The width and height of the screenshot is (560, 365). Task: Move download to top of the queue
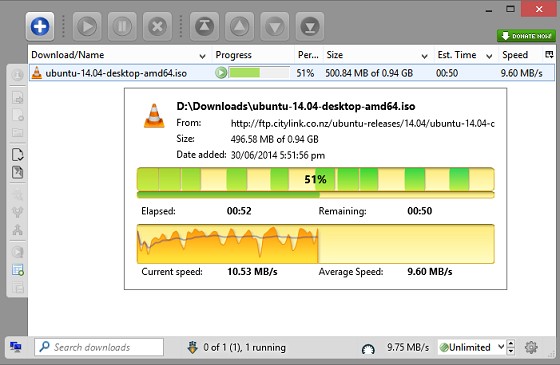204,26
